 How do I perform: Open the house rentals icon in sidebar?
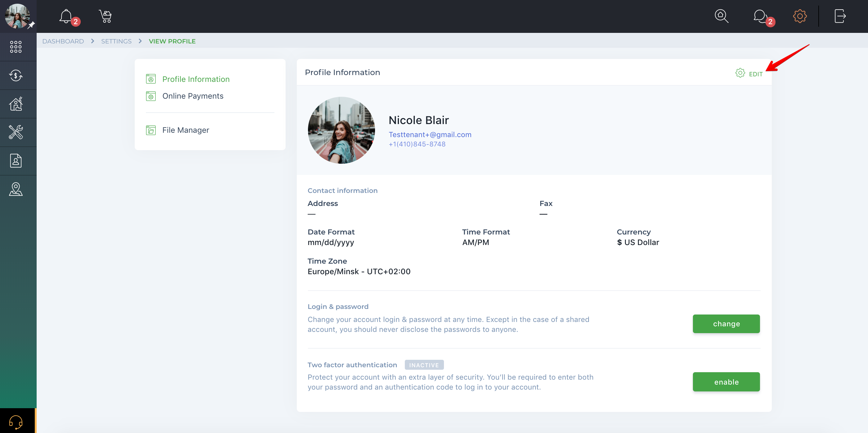pyautogui.click(x=16, y=104)
